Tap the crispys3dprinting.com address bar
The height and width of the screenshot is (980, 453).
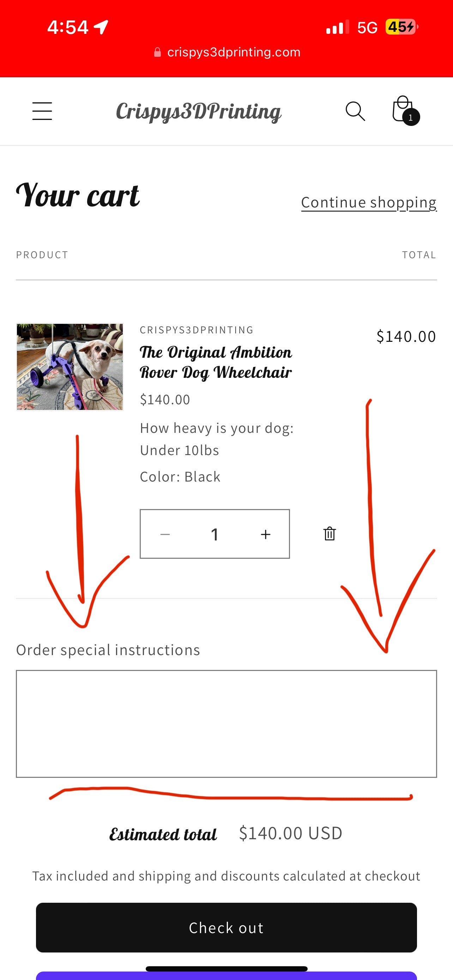[234, 52]
